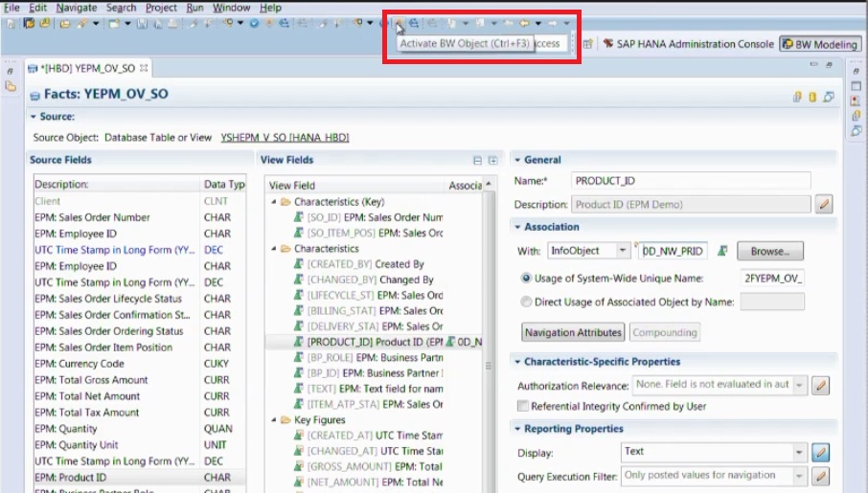
Task: Click pencil icon beside Query Execution Filter
Action: (x=820, y=476)
